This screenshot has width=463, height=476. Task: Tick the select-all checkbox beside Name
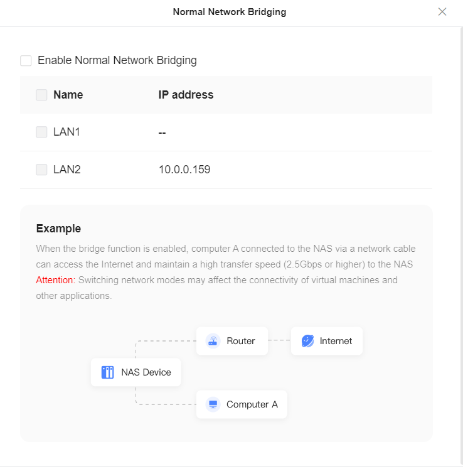tap(41, 95)
